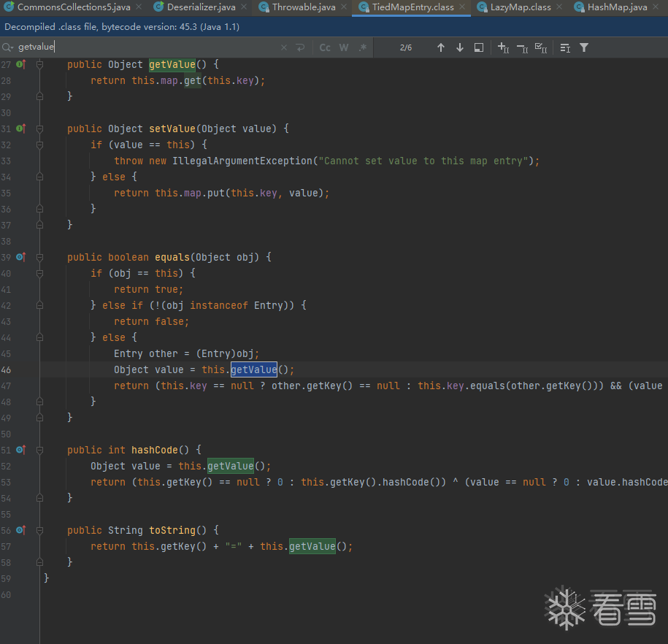Select all occurrences icon
This screenshot has width=668, height=644.
click(x=541, y=47)
